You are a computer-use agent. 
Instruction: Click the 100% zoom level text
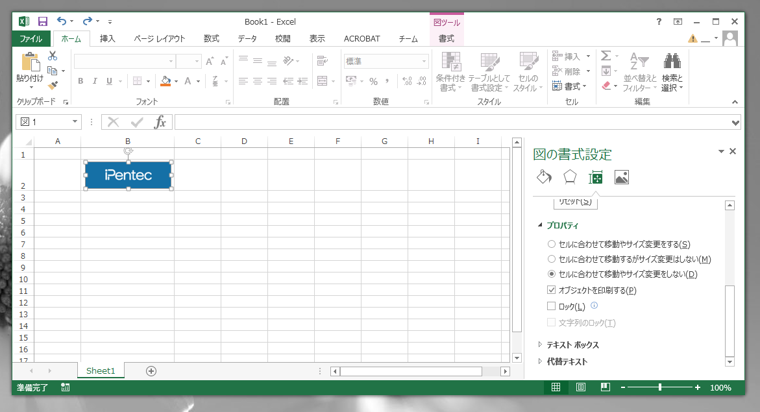[x=721, y=387]
